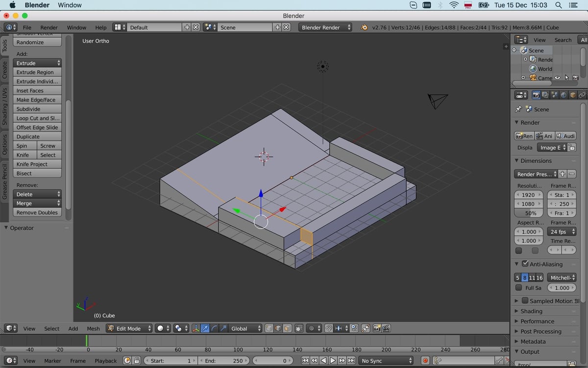Switch to the Create tool shelf tab
The width and height of the screenshot is (588, 368).
(x=5, y=69)
